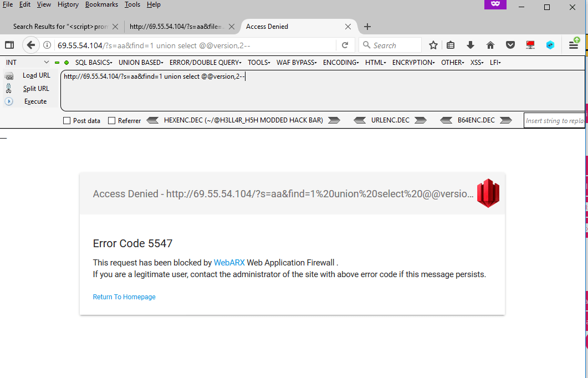Image resolution: width=588 pixels, height=378 pixels.
Task: Click the purple private browsing mask icon
Action: 495,4
